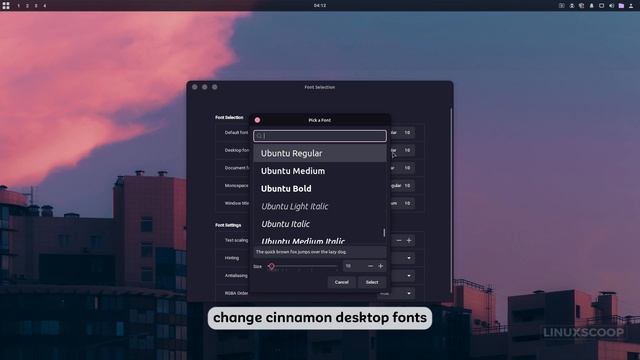
Task: Click the search magnifier icon in the font dialog
Action: (259, 136)
